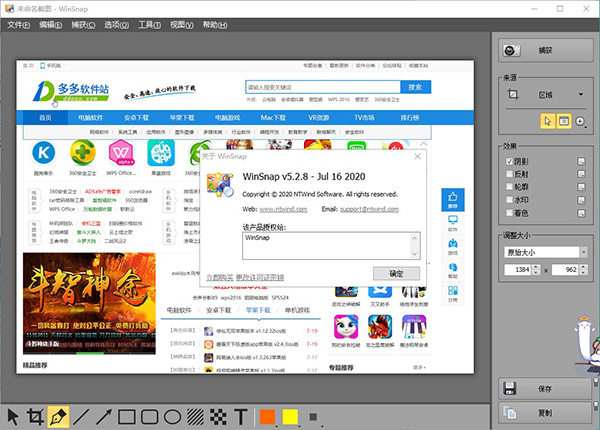
Task: Click the height field showing 962
Action: pos(565,270)
